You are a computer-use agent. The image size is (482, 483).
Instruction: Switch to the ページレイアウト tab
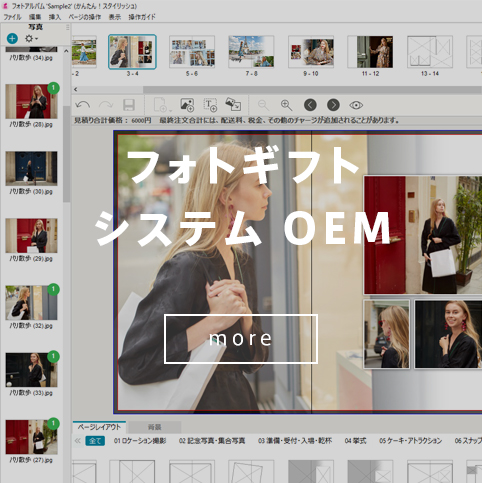pyautogui.click(x=99, y=427)
